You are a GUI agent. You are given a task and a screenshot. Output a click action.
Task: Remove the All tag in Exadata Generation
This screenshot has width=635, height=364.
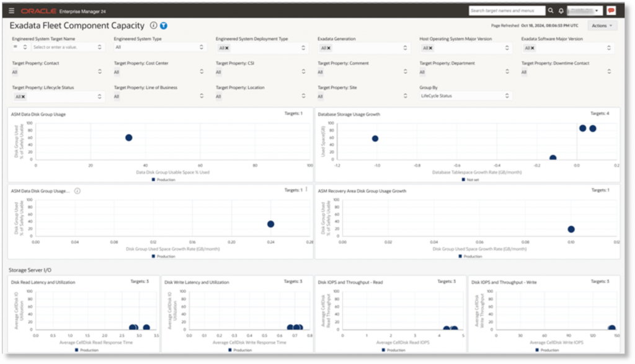[329, 48]
